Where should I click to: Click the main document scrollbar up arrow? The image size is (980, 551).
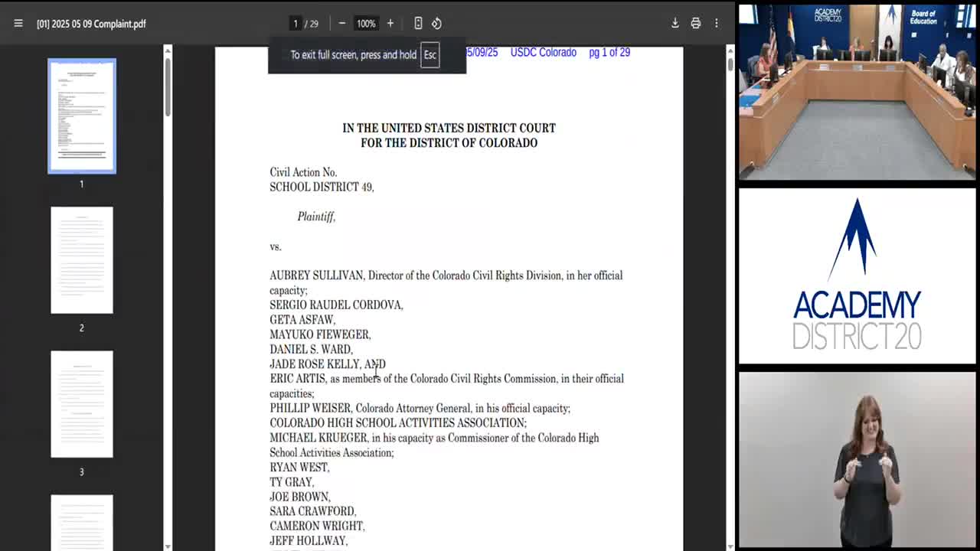pyautogui.click(x=730, y=51)
